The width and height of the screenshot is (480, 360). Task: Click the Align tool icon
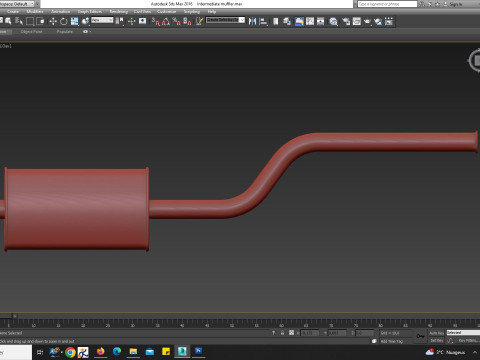point(263,21)
